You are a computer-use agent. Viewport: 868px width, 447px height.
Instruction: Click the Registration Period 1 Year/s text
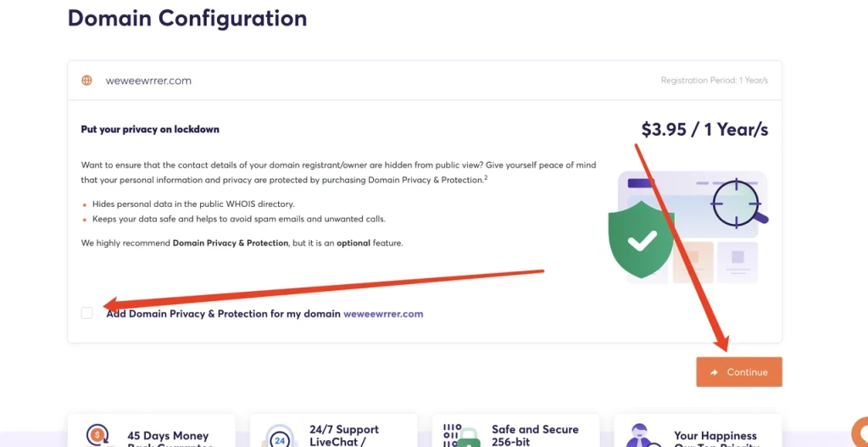click(714, 81)
